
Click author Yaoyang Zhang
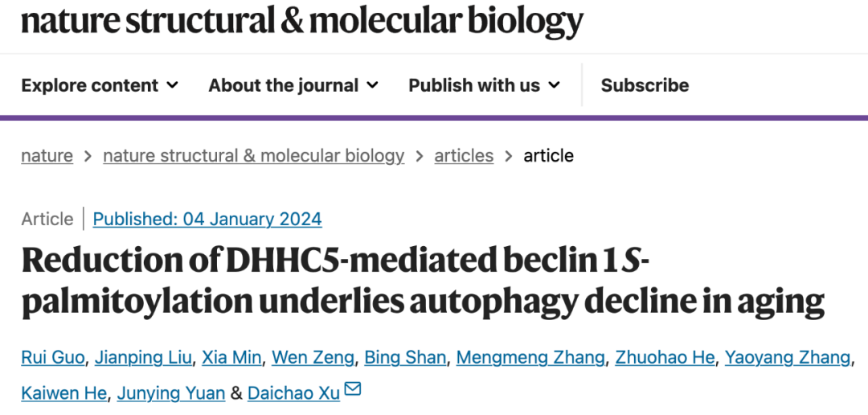click(787, 357)
